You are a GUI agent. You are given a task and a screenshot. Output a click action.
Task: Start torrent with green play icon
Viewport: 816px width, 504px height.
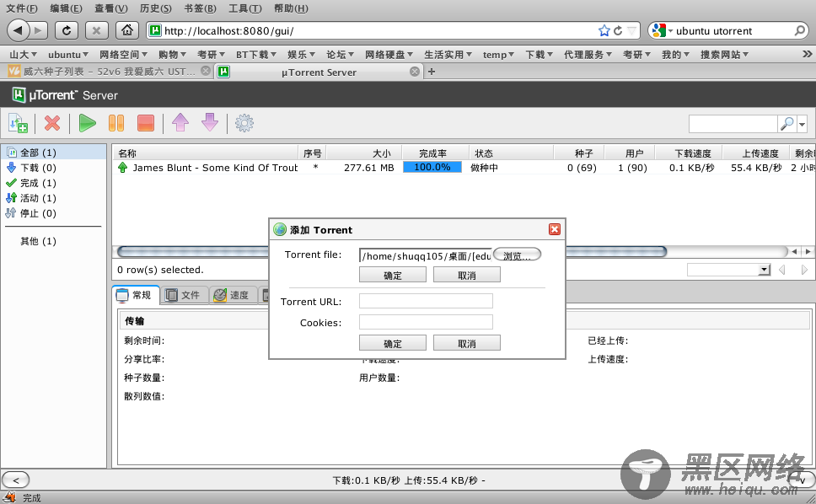click(x=87, y=123)
